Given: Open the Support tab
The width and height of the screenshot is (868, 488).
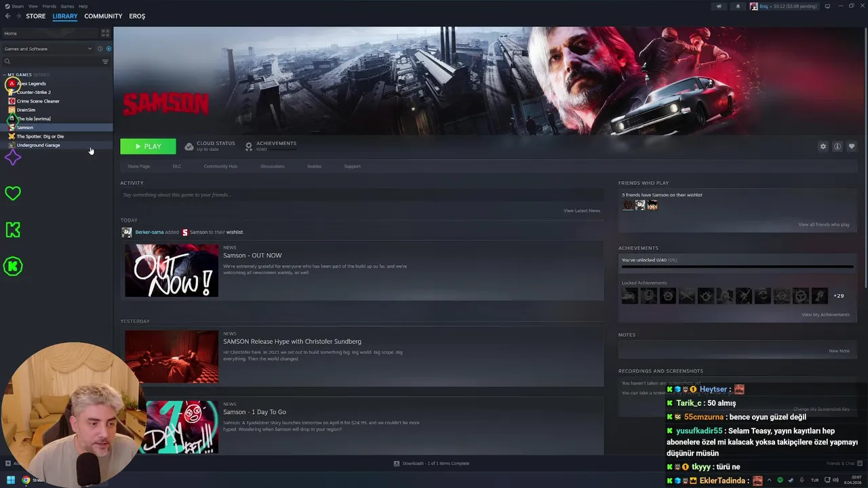Looking at the screenshot, I should (x=352, y=166).
